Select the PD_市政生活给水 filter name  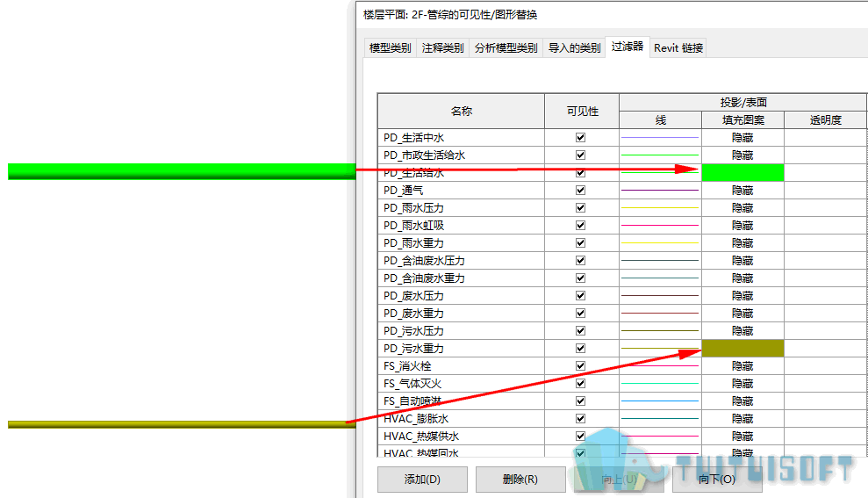424,155
